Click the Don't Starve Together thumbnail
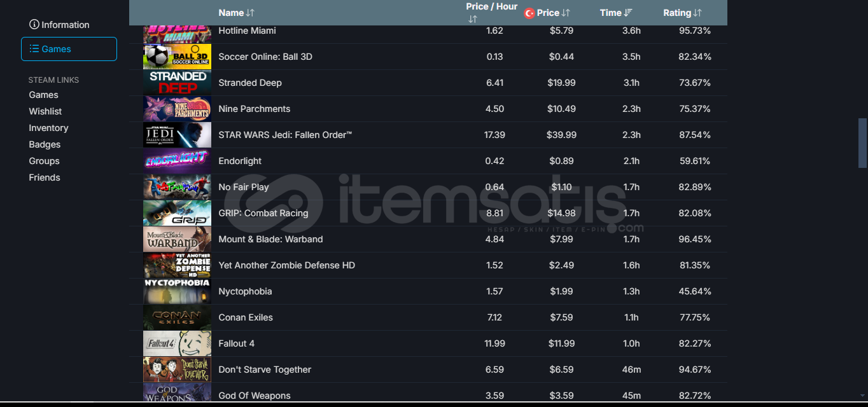The image size is (868, 407). point(177,369)
